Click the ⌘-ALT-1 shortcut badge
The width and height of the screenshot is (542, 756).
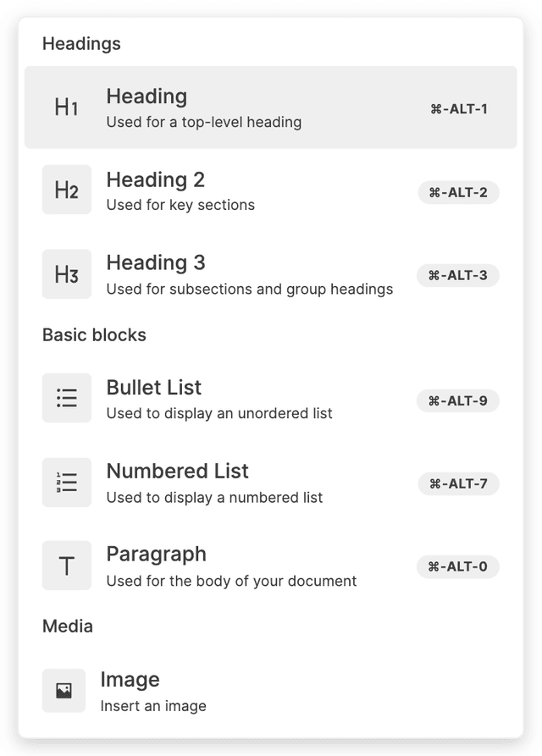457,108
